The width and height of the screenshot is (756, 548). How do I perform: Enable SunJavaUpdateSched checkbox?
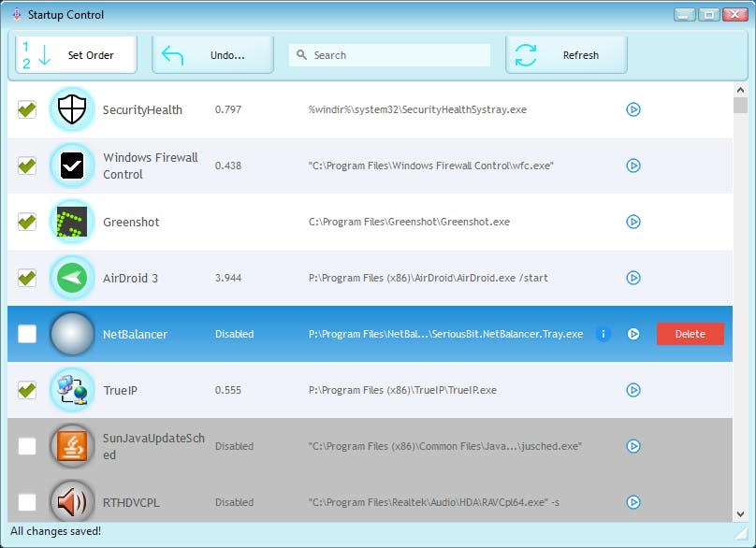(x=27, y=446)
